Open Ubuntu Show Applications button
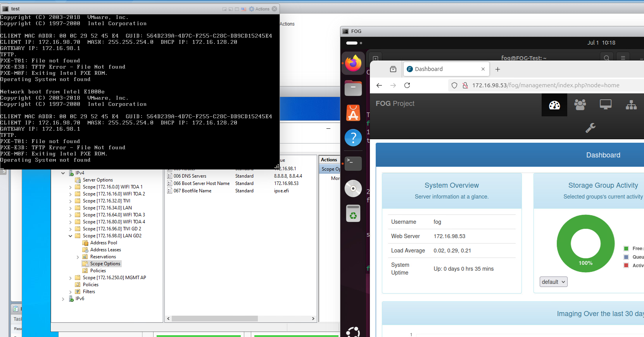The image size is (644, 337). click(x=353, y=332)
